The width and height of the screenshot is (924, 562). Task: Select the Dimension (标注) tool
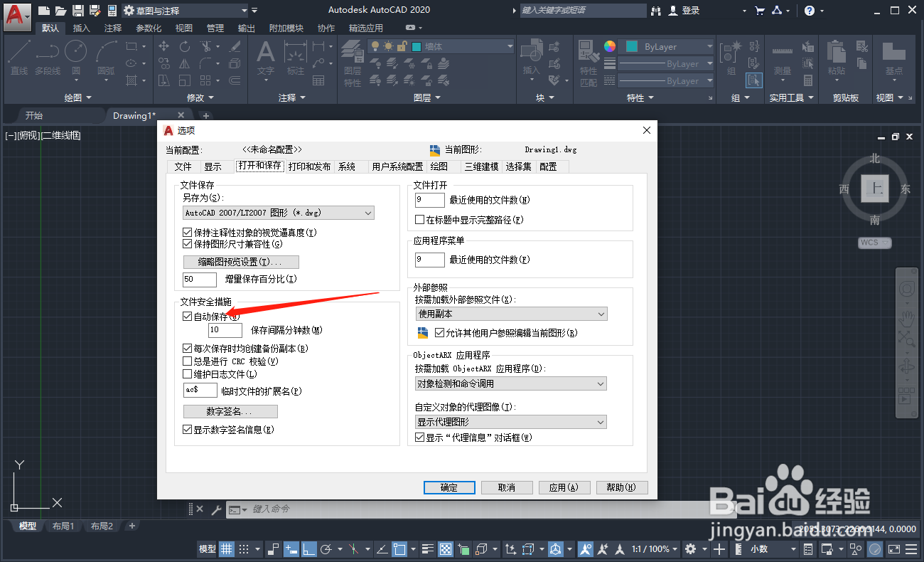click(296, 58)
